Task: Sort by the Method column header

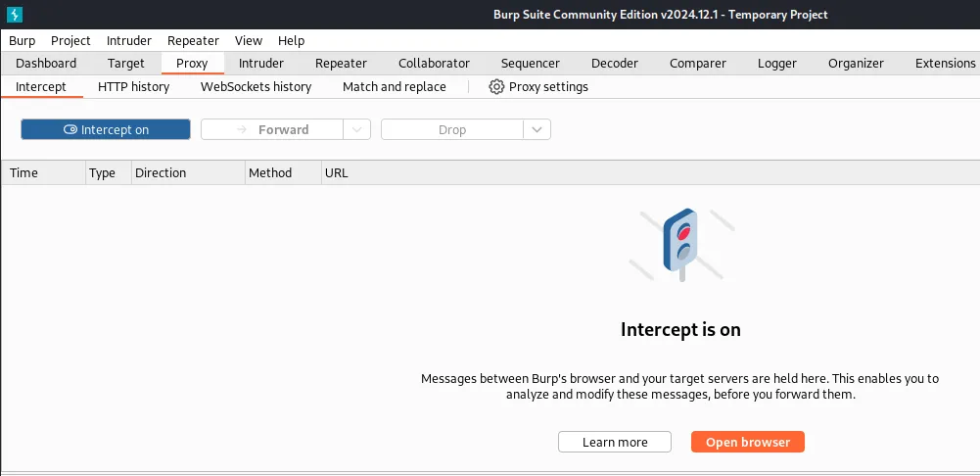Action: [x=284, y=172]
